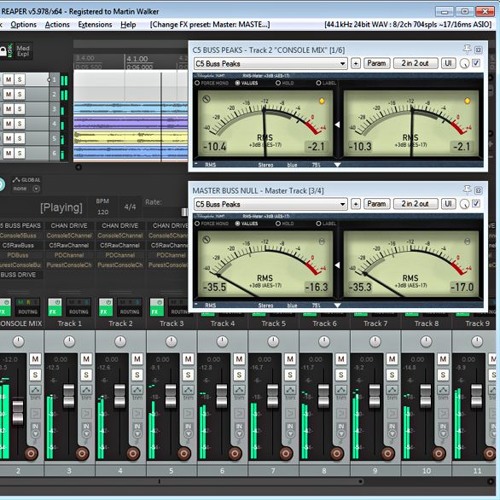The width and height of the screenshot is (500, 500).
Task: Click Param button in MASTER BUSS NULL window
Action: click(x=377, y=204)
